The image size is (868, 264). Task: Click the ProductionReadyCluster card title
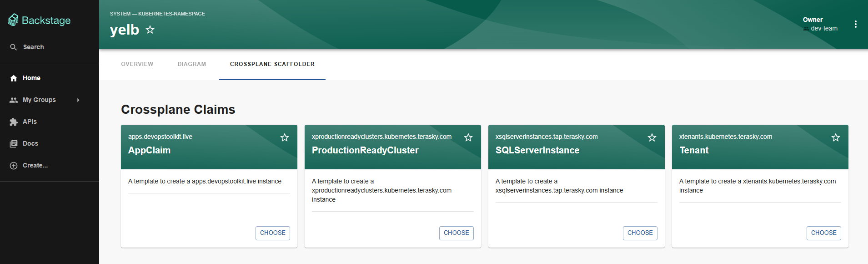coord(365,150)
